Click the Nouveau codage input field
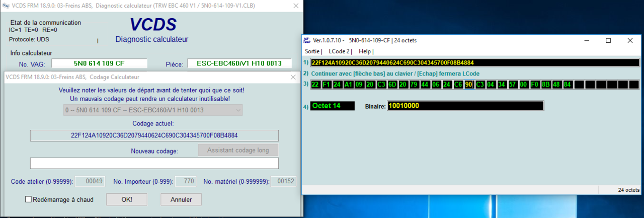644x218 pixels. (x=154, y=163)
